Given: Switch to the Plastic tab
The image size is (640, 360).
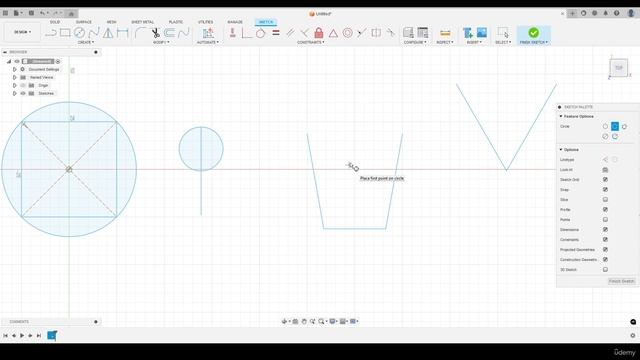Looking at the screenshot, I should [176, 22].
